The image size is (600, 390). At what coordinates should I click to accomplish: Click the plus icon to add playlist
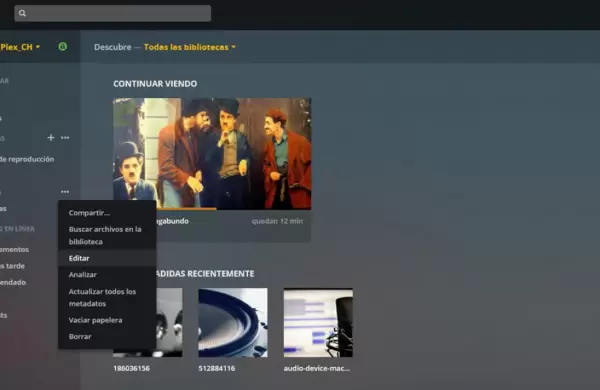point(51,137)
